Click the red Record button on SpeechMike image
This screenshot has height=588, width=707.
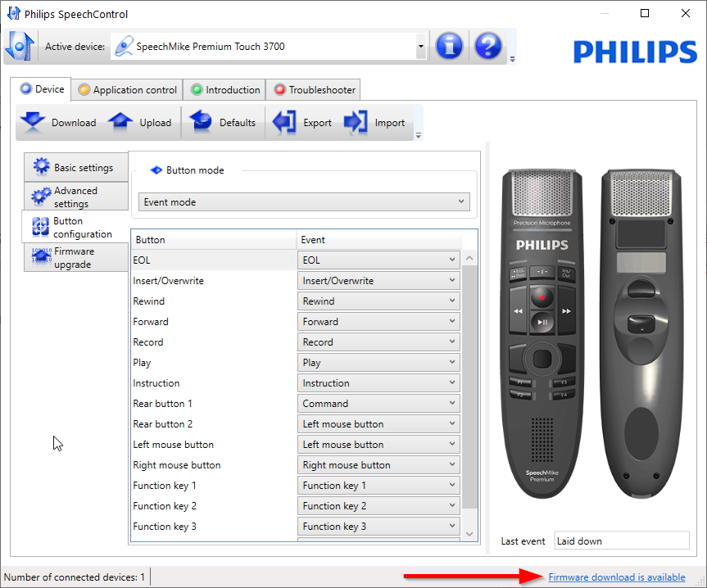[542, 297]
